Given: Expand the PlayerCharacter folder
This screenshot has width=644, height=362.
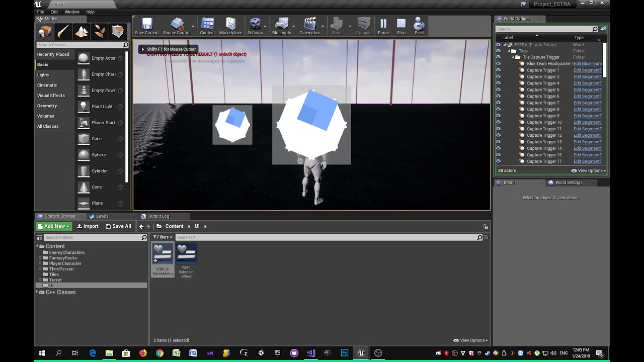Looking at the screenshot, I should click(x=40, y=263).
